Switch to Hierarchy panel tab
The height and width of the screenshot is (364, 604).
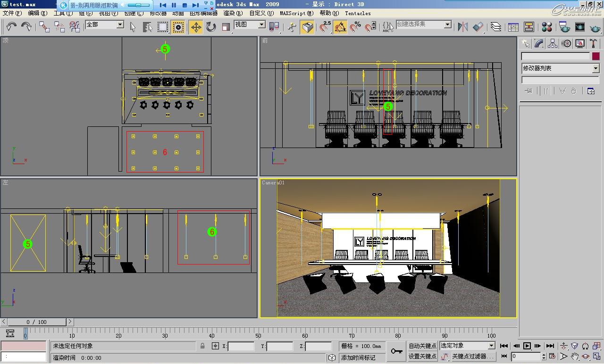click(553, 44)
